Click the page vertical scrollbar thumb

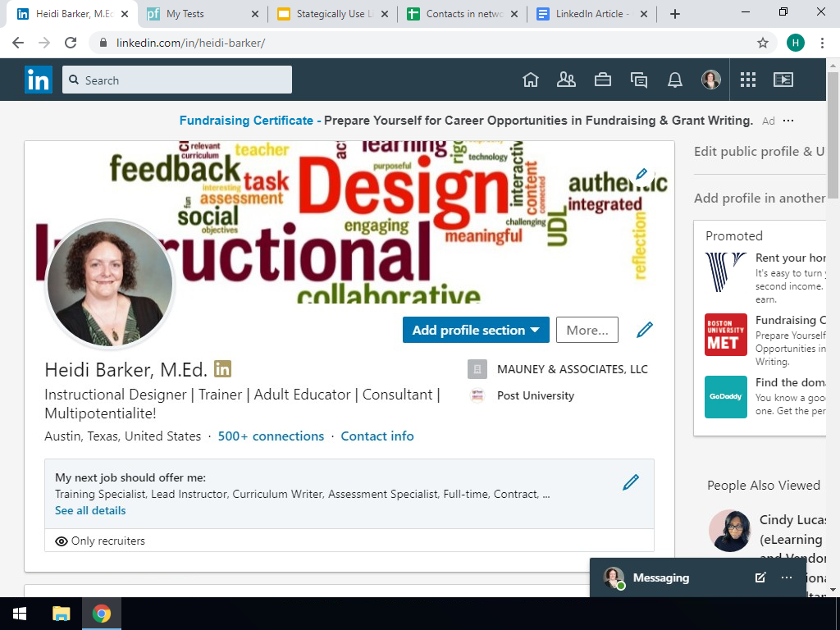click(833, 135)
